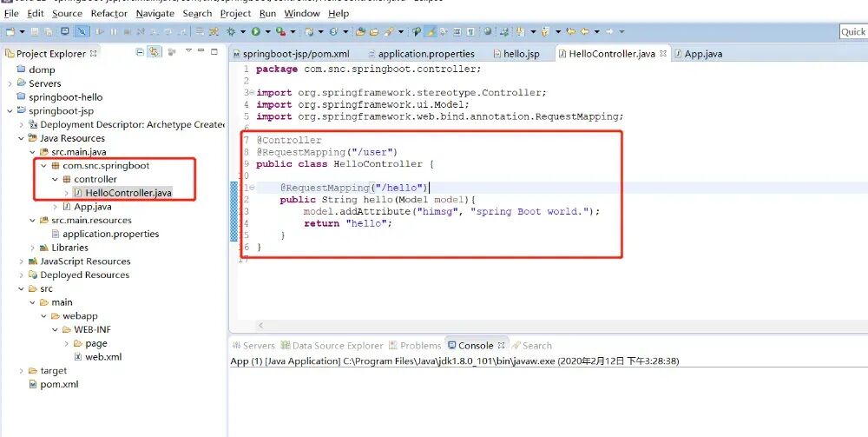Expand the Libraries node
The image size is (868, 437).
[x=33, y=248]
